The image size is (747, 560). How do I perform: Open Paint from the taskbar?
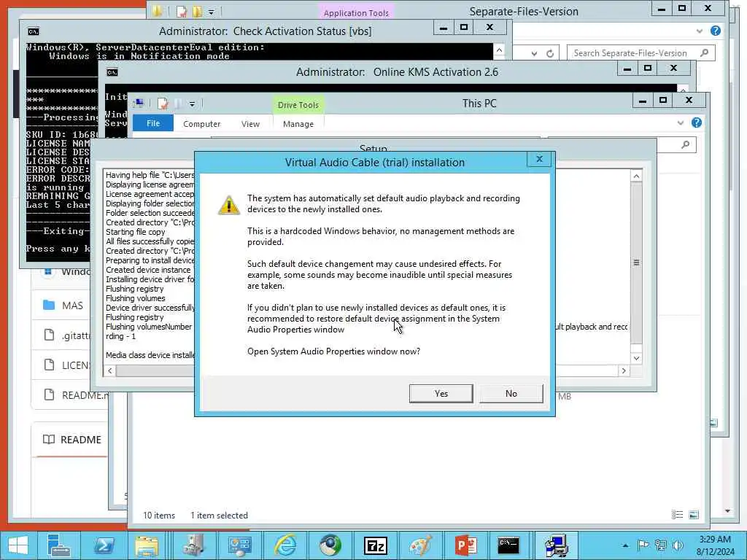click(x=421, y=545)
